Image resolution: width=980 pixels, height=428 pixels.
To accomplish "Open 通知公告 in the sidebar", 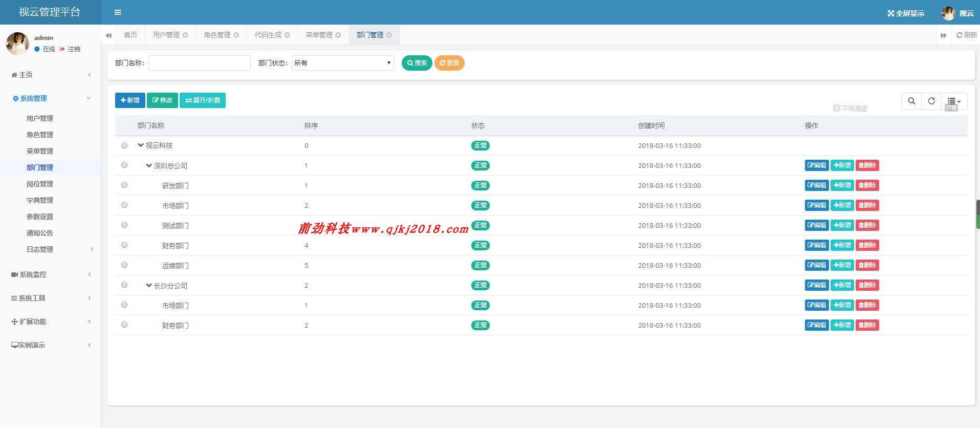I will [40, 233].
